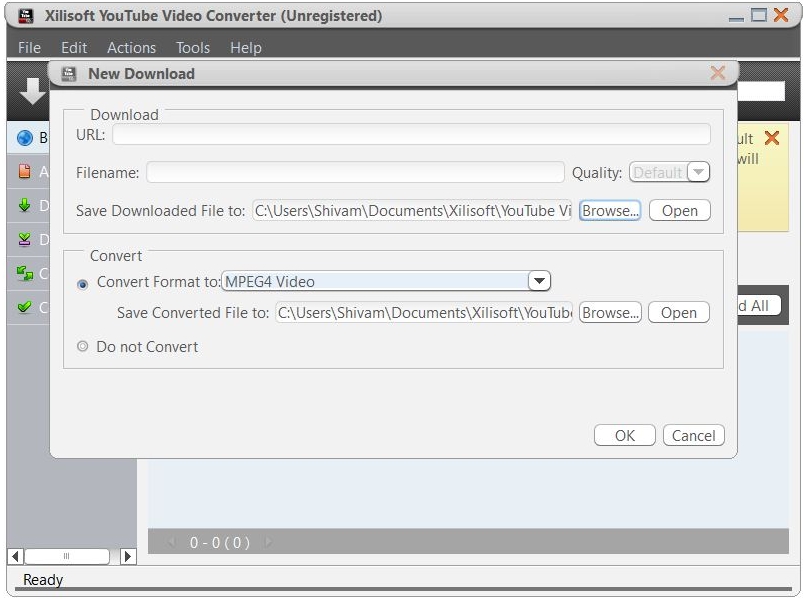Screen dimensions: 806x599
Task: Close the yellow notification banner with orange X
Action: (x=772, y=138)
